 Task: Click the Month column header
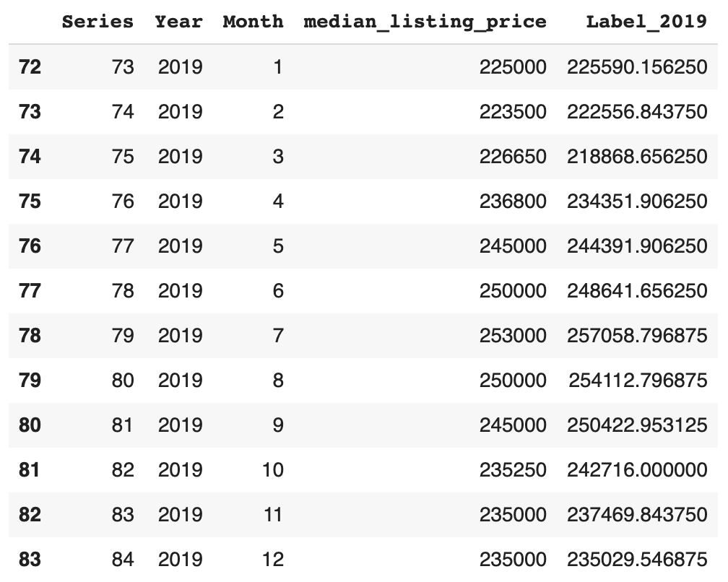(253, 22)
